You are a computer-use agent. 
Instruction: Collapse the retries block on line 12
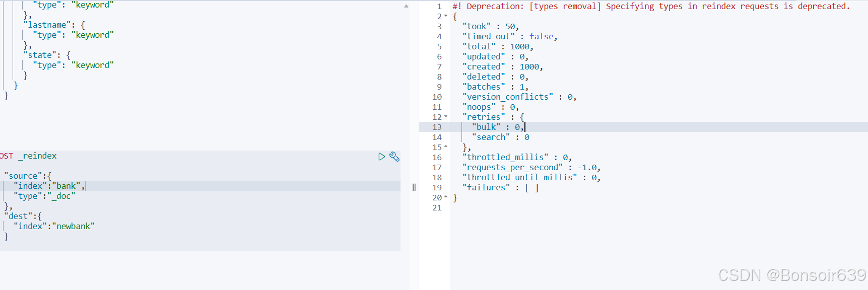[x=446, y=117]
